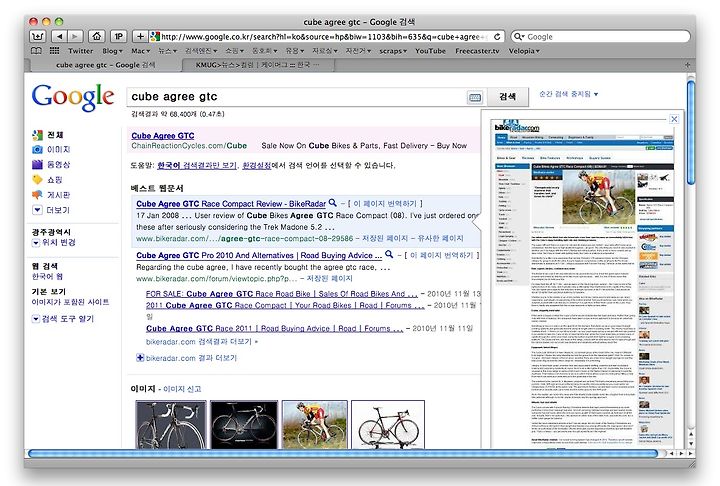Viewport: 720px width, 486px height.
Task: Click the 이미지 신고 link
Action: click(182, 389)
